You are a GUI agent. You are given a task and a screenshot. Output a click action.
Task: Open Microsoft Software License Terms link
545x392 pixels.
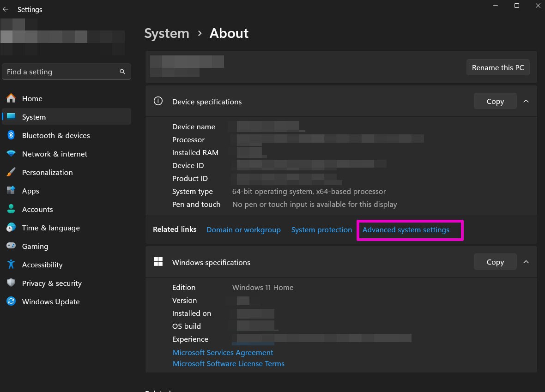point(228,363)
